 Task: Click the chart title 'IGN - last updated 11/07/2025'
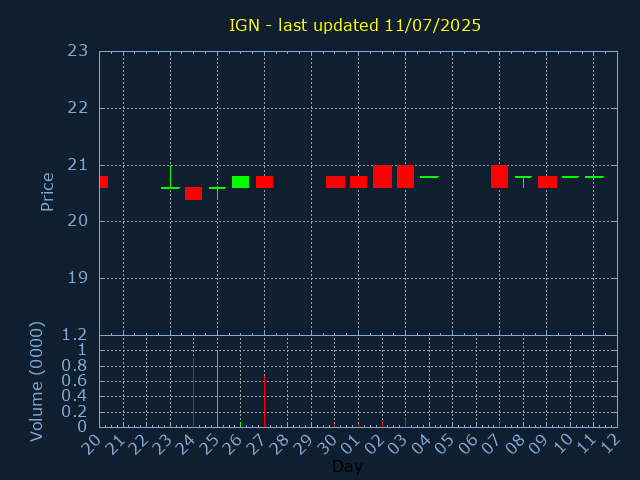355,25
